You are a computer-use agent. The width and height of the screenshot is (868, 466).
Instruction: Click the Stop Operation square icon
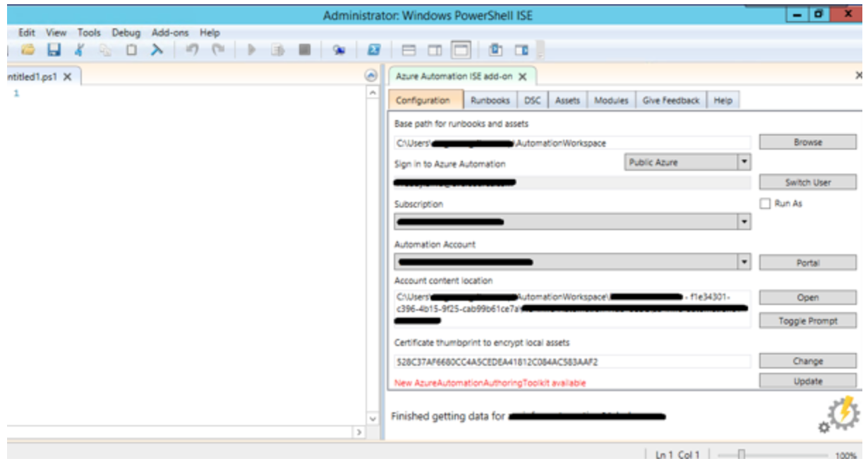304,51
